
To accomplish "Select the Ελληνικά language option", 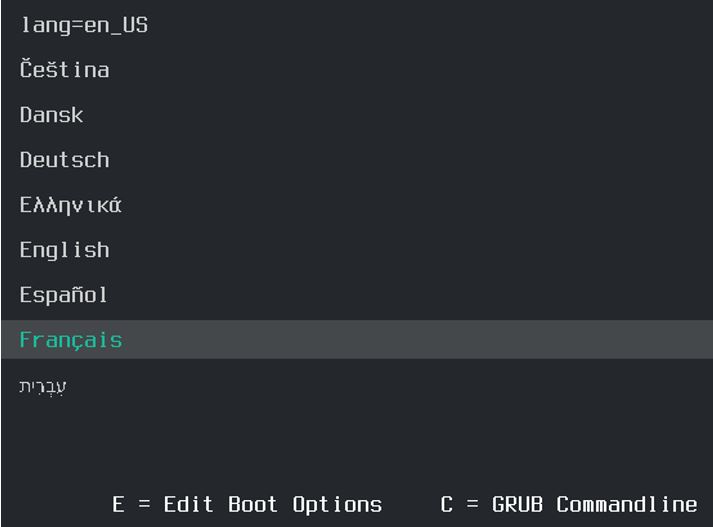I will (70, 206).
